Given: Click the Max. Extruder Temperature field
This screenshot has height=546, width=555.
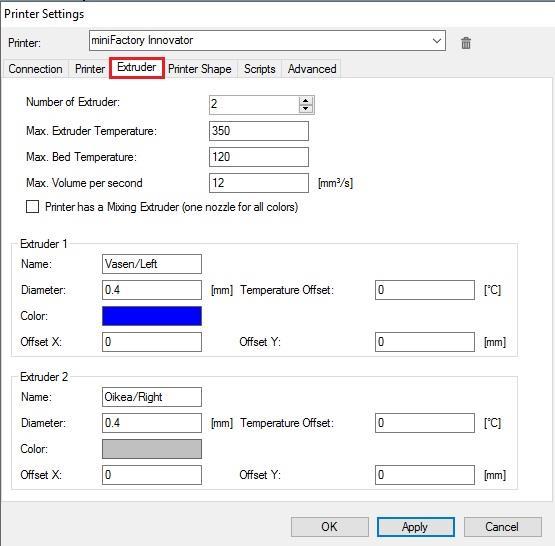Looking at the screenshot, I should pos(259,131).
